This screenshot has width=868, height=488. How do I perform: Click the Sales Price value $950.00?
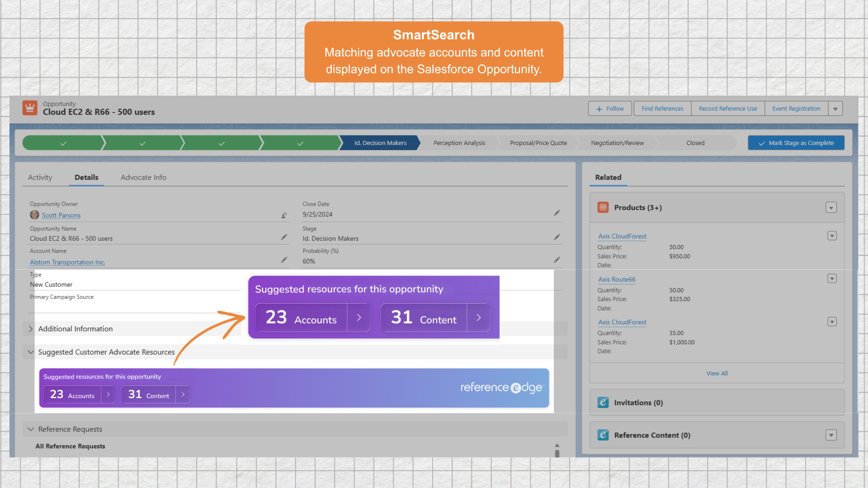679,256
